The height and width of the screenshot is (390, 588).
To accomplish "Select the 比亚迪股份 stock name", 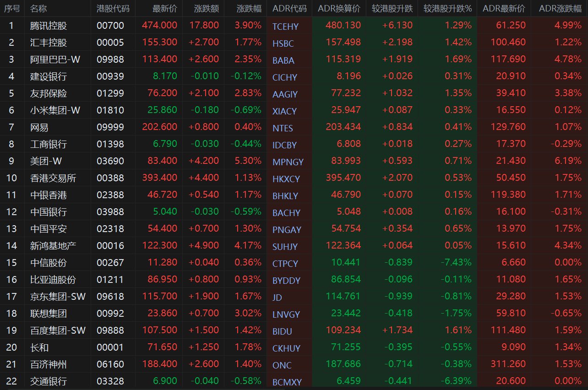I will (x=53, y=280).
